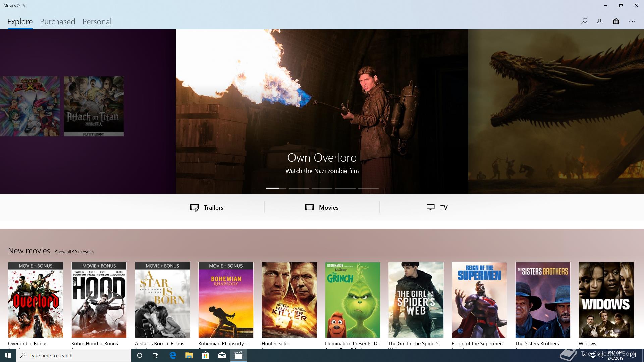The image size is (644, 362).
Task: Click the Hunter Killer title text
Action: 275,344
